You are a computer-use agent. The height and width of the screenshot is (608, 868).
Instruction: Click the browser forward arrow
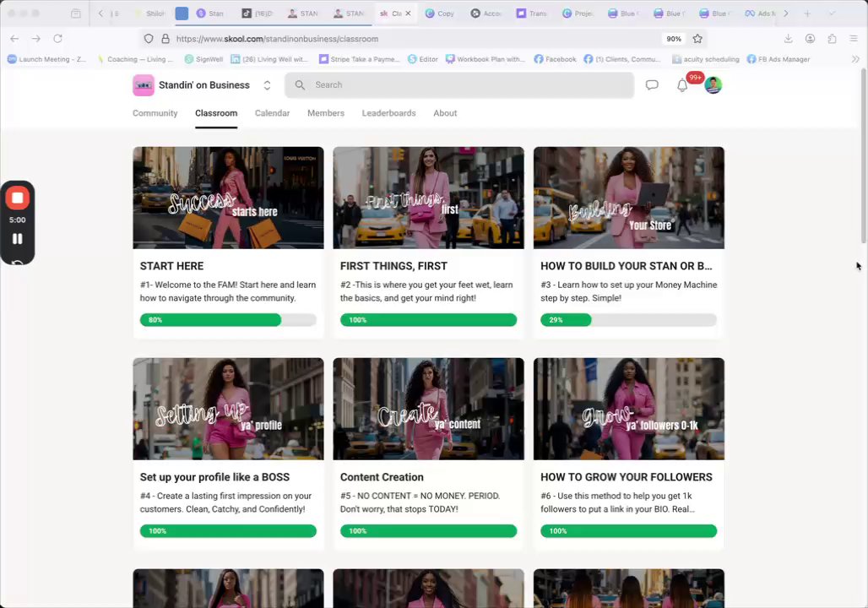click(36, 39)
